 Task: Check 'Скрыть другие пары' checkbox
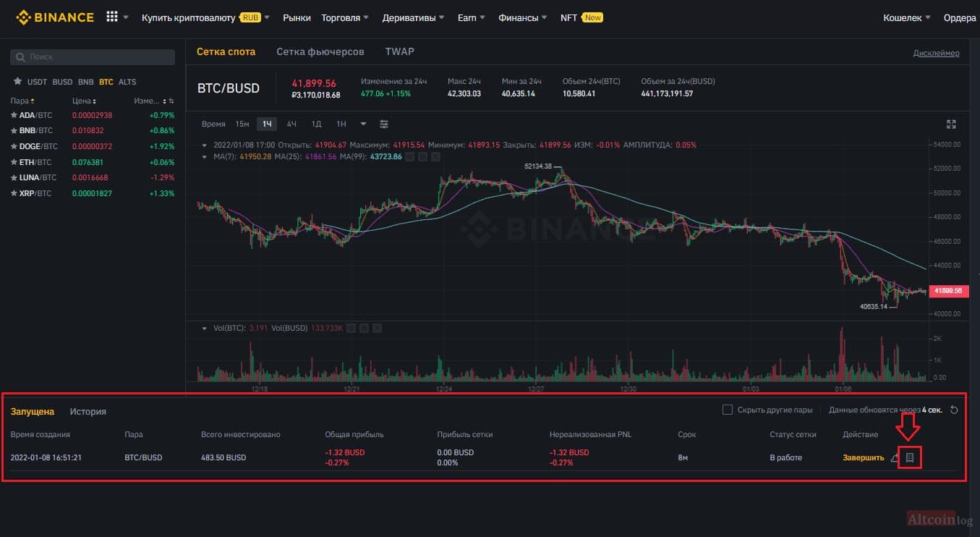(728, 410)
